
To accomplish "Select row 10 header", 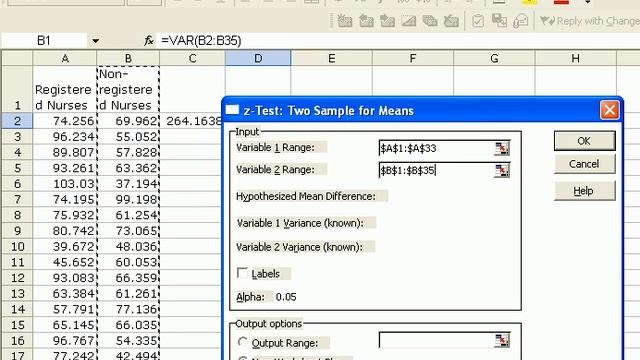I will pos(17,247).
